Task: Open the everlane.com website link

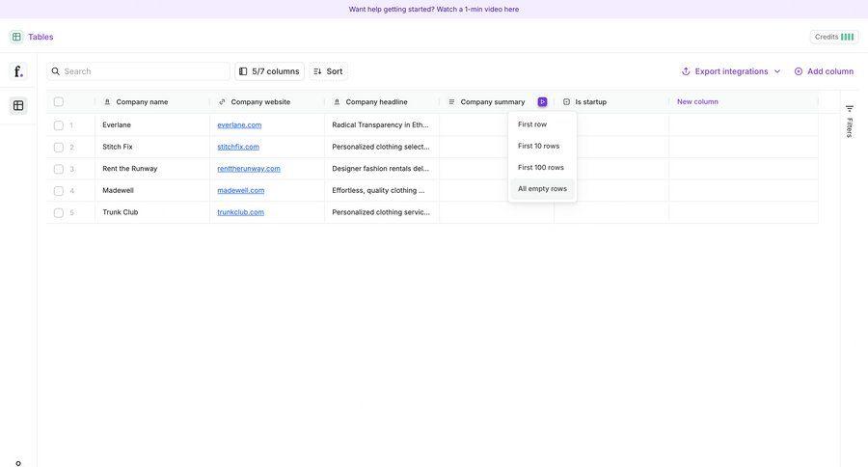Action: pyautogui.click(x=239, y=124)
